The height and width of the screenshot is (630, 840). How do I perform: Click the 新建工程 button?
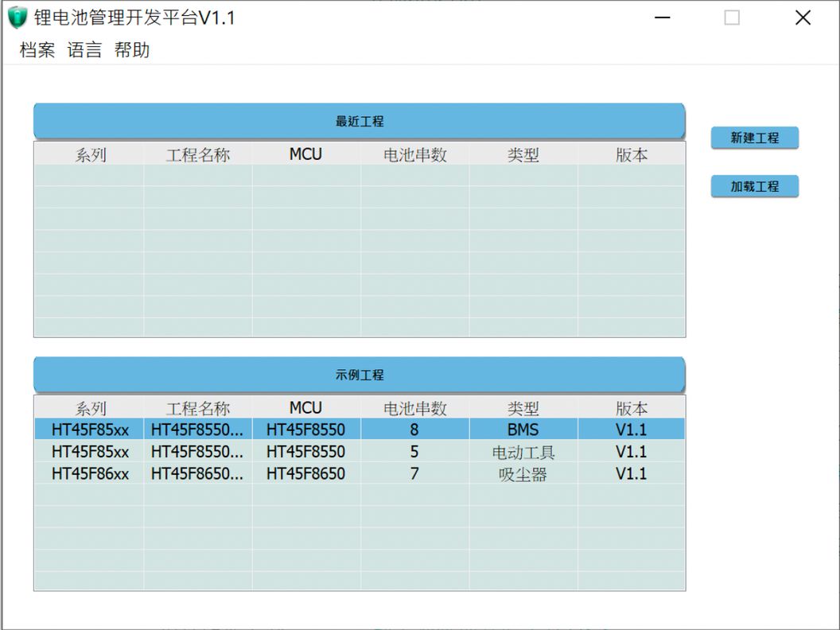click(x=754, y=138)
